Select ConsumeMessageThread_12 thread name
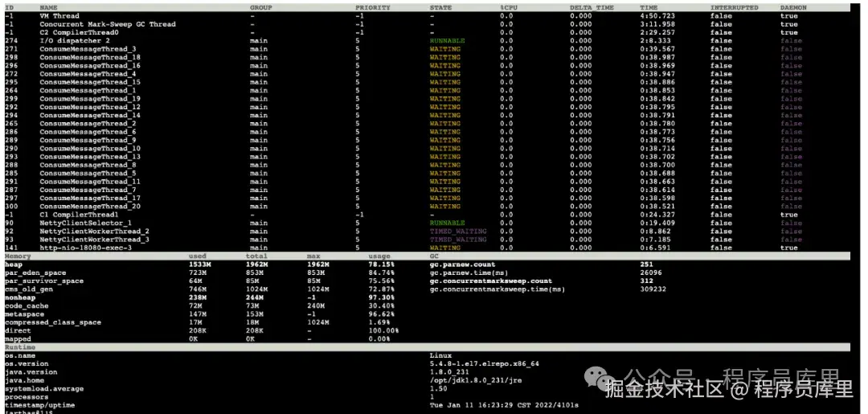The image size is (868, 414). point(90,108)
